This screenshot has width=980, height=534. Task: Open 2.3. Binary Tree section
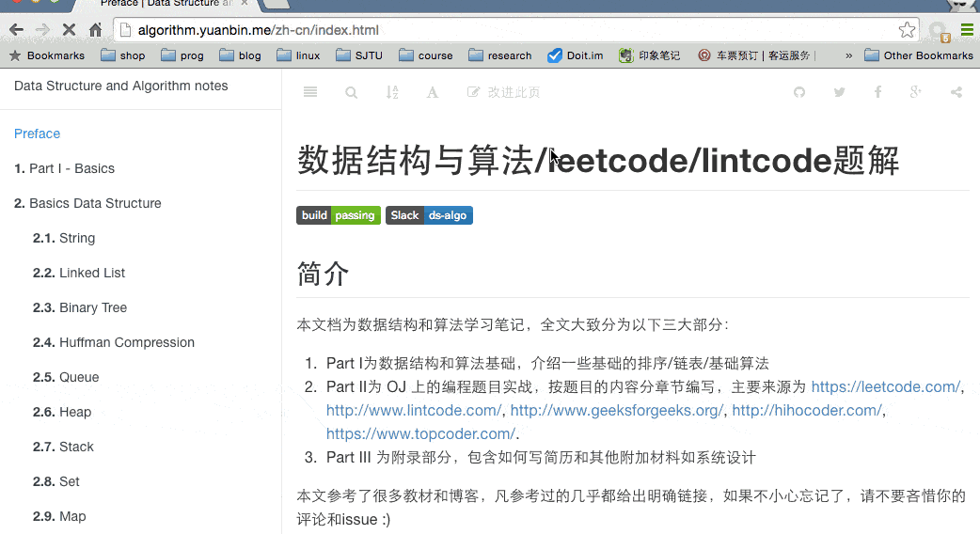pyautogui.click(x=80, y=308)
